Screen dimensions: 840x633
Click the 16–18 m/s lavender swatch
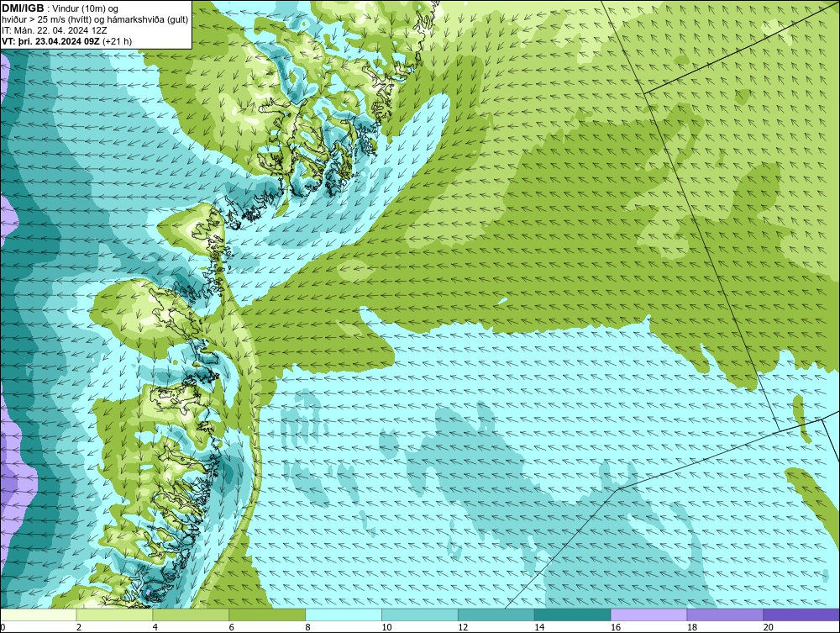[x=648, y=615]
